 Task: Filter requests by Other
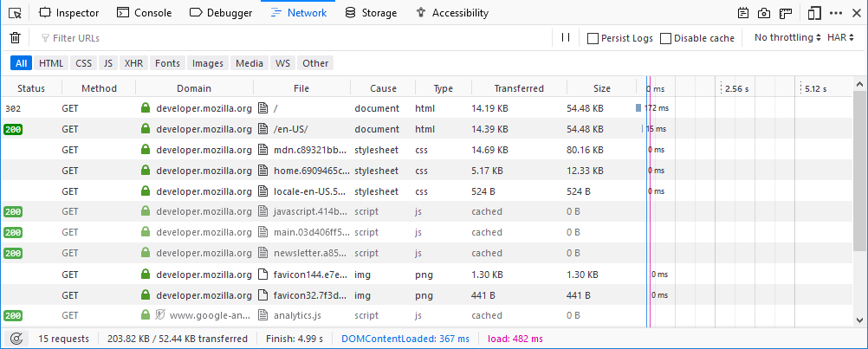click(x=315, y=63)
